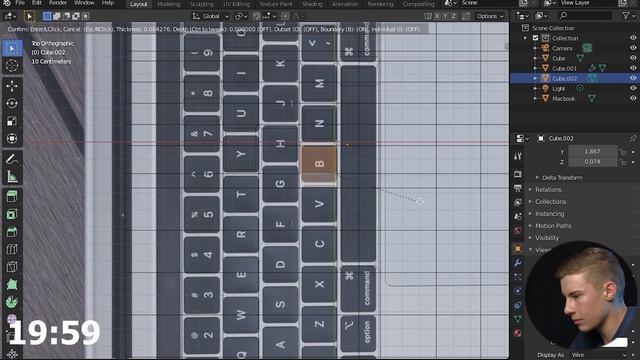
Task: Hide the Camera object in viewport
Action: 633,48
